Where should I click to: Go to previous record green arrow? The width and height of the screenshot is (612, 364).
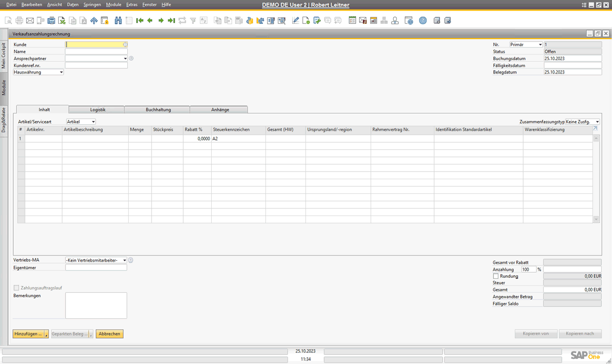pos(150,21)
